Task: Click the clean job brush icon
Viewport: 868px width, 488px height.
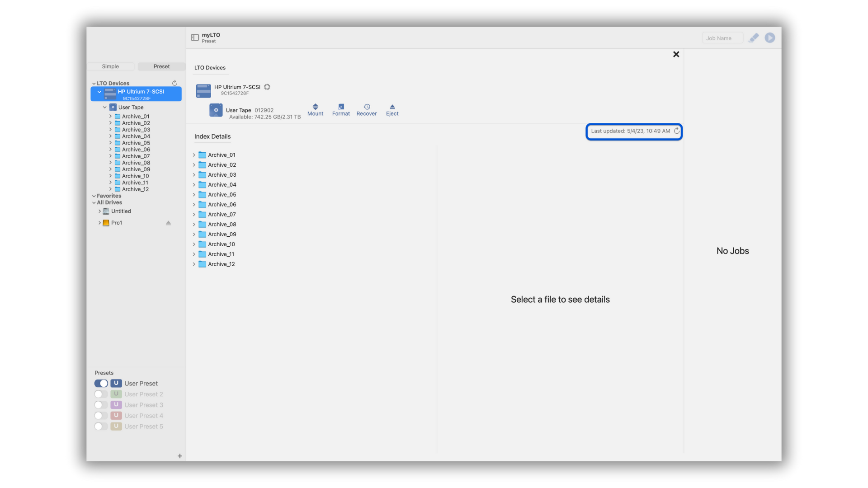Action: [x=753, y=38]
